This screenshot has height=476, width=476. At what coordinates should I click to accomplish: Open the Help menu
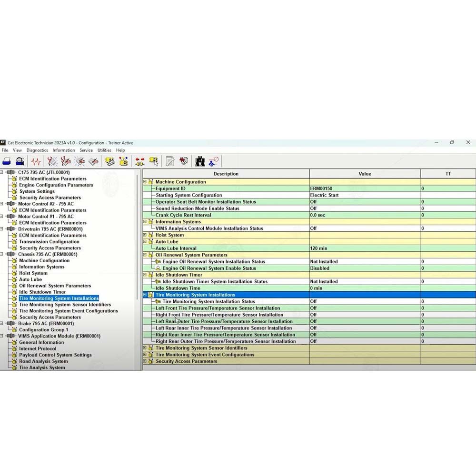(120, 150)
